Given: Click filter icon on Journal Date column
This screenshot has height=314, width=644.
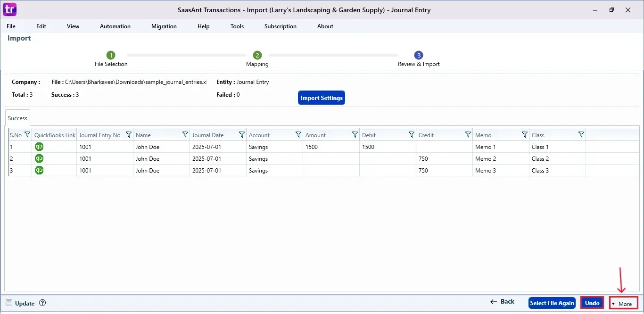Looking at the screenshot, I should click(x=241, y=135).
